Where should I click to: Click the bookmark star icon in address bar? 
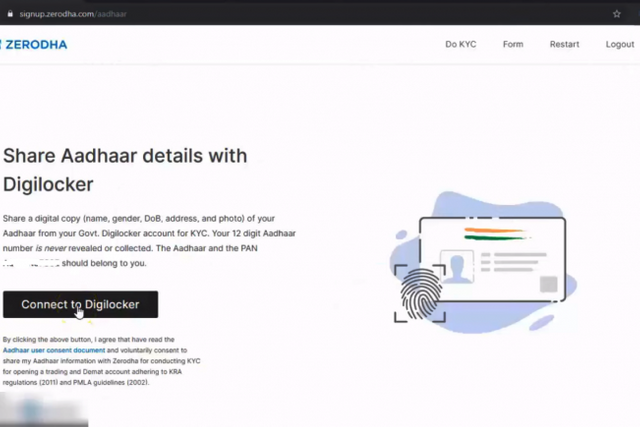tap(616, 14)
